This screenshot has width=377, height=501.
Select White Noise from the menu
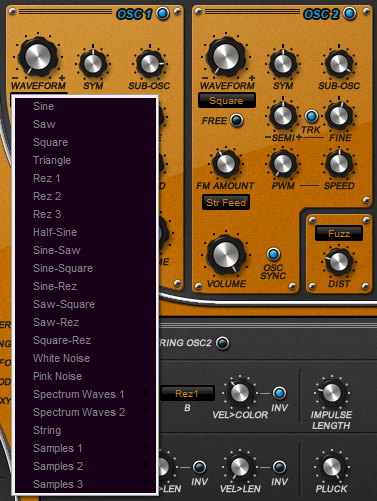(x=86, y=358)
